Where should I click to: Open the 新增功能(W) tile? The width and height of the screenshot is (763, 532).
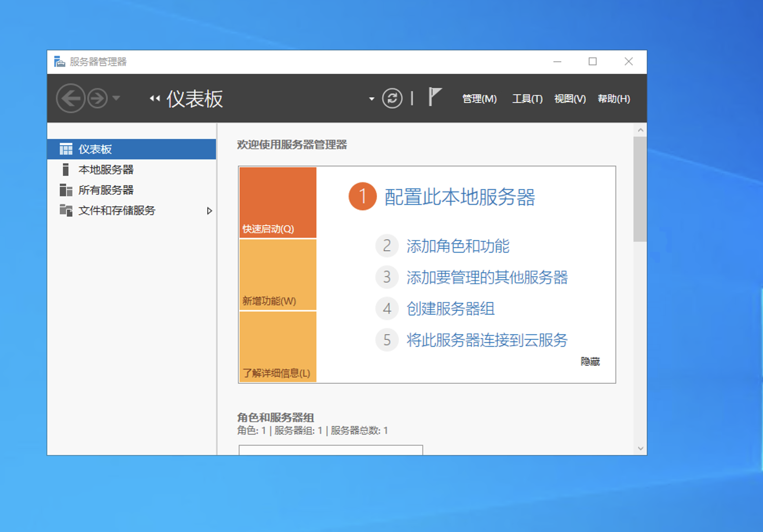coord(278,275)
